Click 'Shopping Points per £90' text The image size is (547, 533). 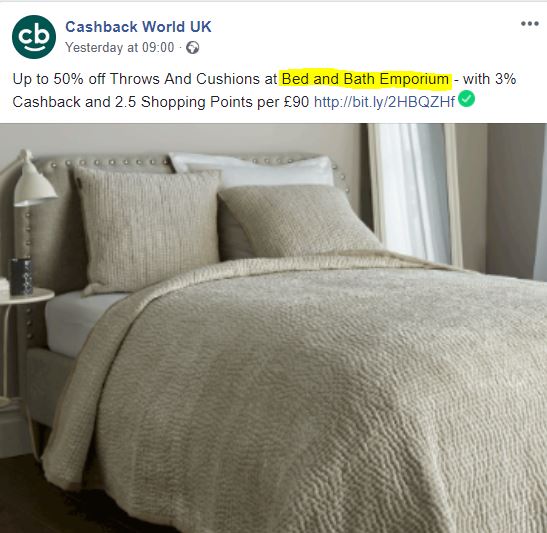[225, 102]
